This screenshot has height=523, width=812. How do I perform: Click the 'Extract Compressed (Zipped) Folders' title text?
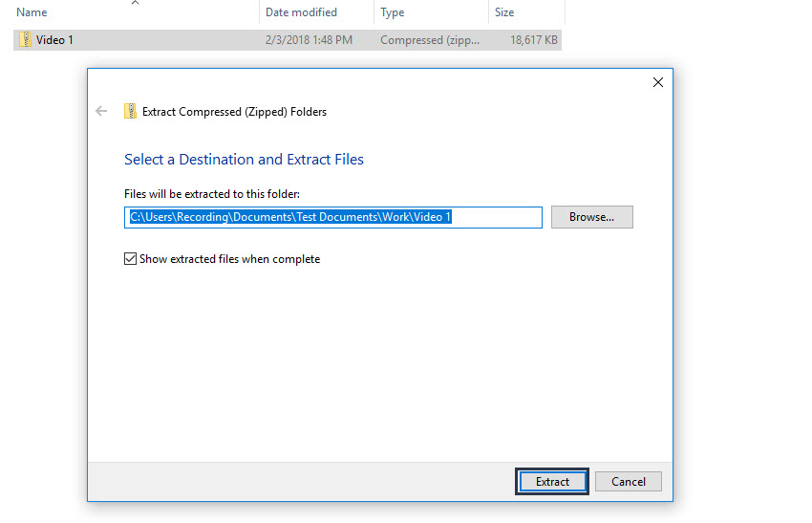(234, 112)
